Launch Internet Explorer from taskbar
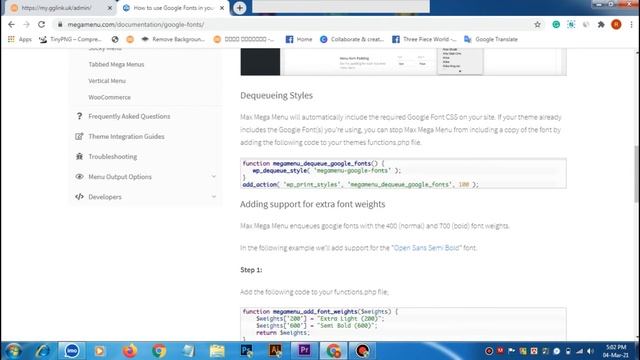This screenshot has height=360, width=640. point(42,351)
